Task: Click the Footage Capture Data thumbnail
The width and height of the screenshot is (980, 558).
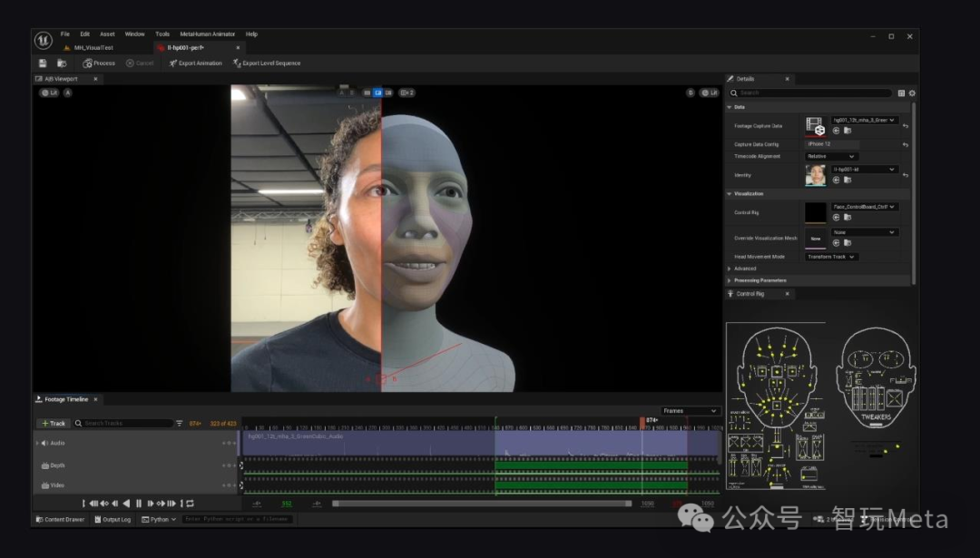Action: pos(815,125)
